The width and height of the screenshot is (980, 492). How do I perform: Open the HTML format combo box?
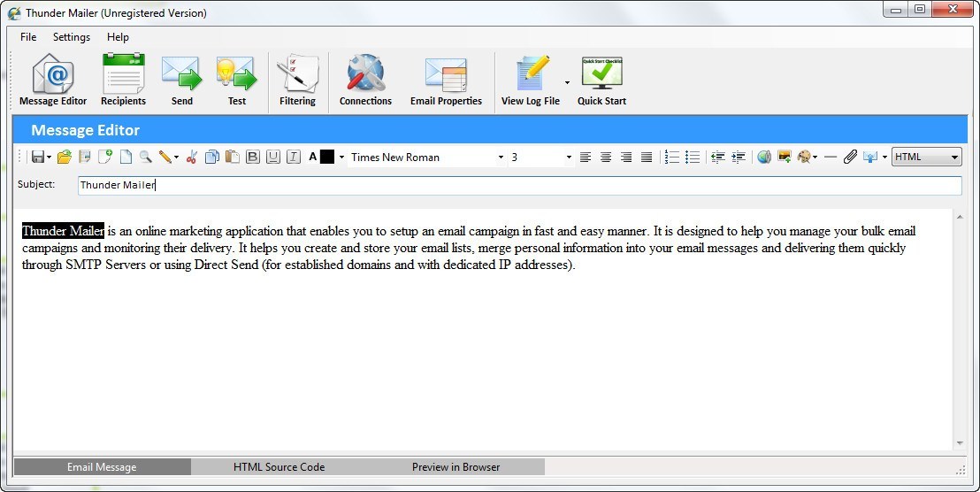[926, 157]
